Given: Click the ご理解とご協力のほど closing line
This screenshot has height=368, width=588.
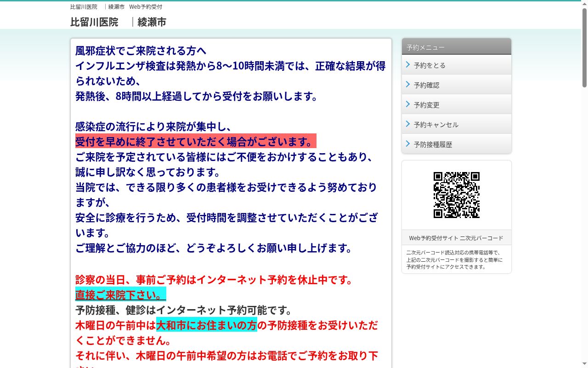Looking at the screenshot, I should [214, 248].
